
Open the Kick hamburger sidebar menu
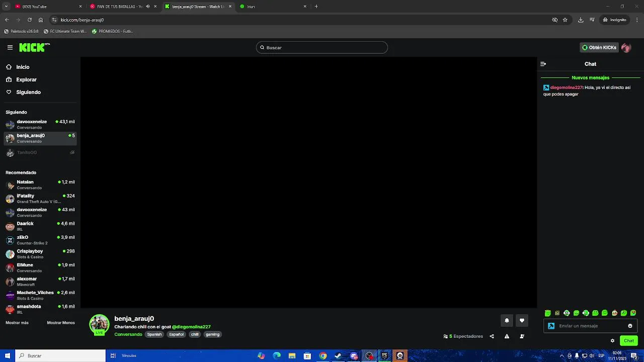click(10, 47)
